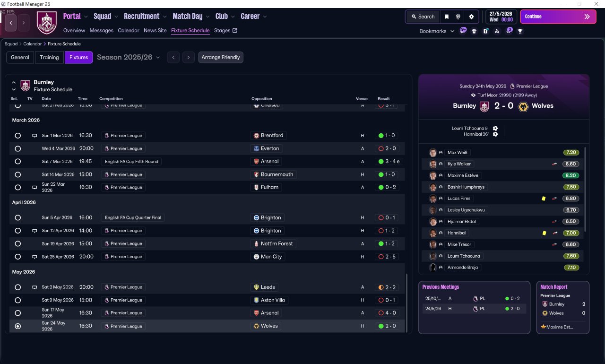Click the goal icon next to Loum Tchaouna 9'
Viewport: 605px width, 364px height.
495,128
